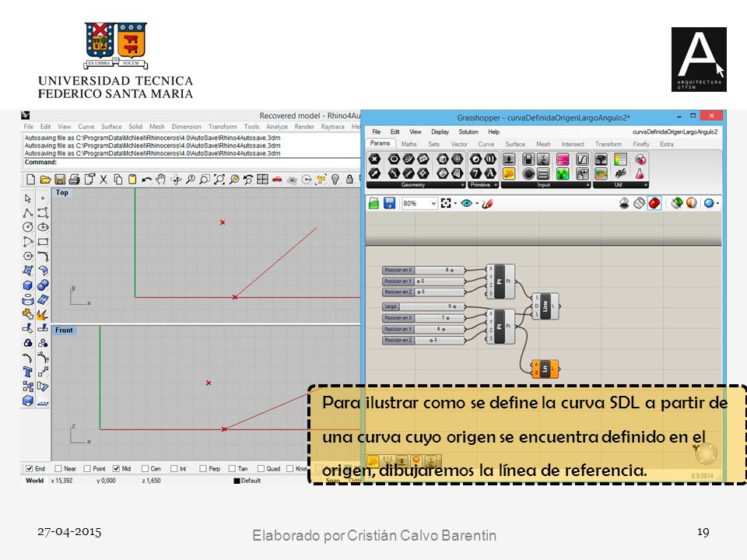This screenshot has width=747, height=560.
Task: Toggle the Point osnap checkbox
Action: tap(87, 468)
